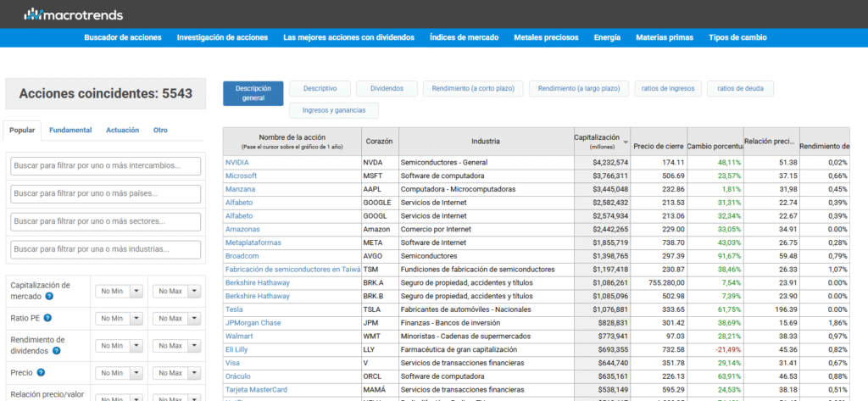This screenshot has height=401, width=868.
Task: Select the Dividendos view button
Action: [387, 88]
